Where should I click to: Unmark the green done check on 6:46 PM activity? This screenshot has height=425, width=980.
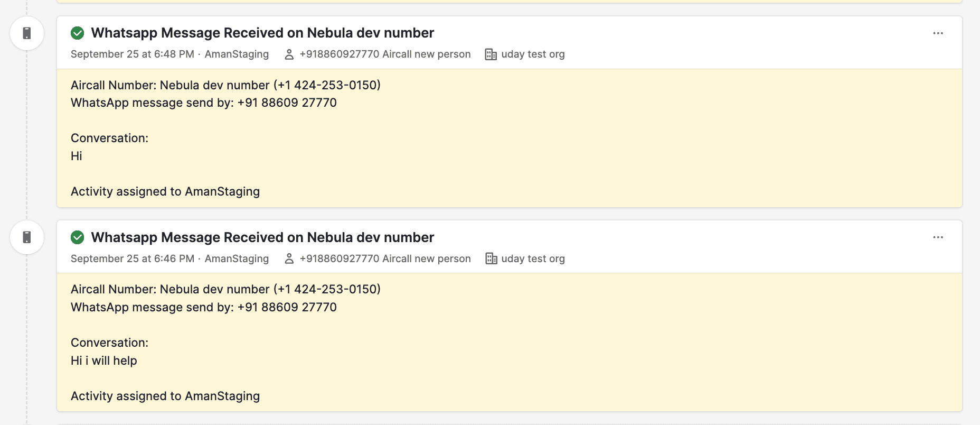[78, 237]
